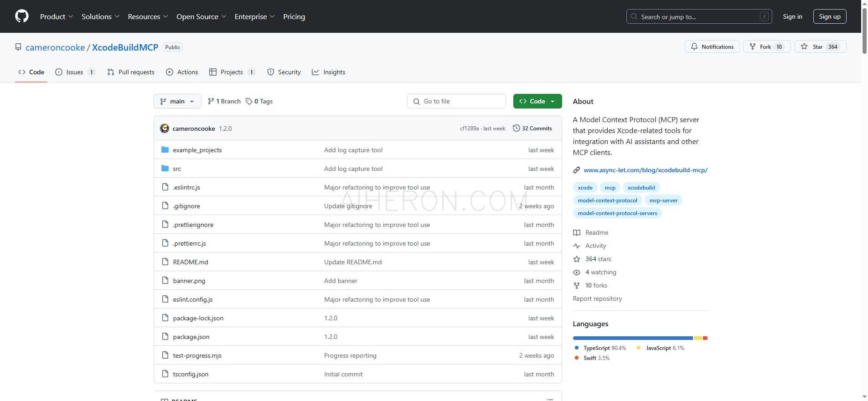Click the tag icon beside 0 Tags
The image size is (868, 401).
249,101
